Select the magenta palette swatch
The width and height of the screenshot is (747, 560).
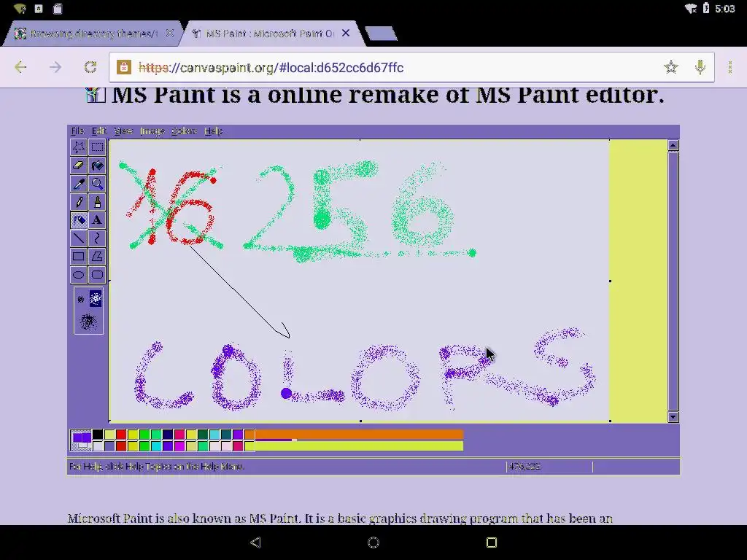click(179, 446)
